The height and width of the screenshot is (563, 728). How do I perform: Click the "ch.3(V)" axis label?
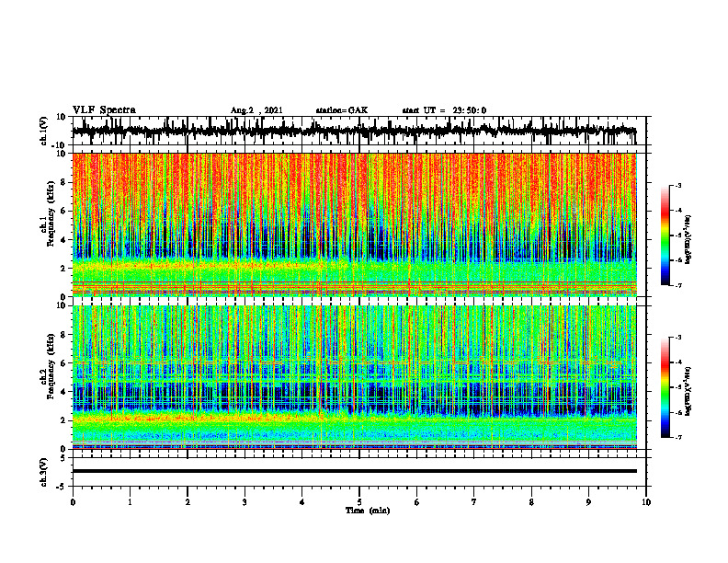[x=44, y=472]
